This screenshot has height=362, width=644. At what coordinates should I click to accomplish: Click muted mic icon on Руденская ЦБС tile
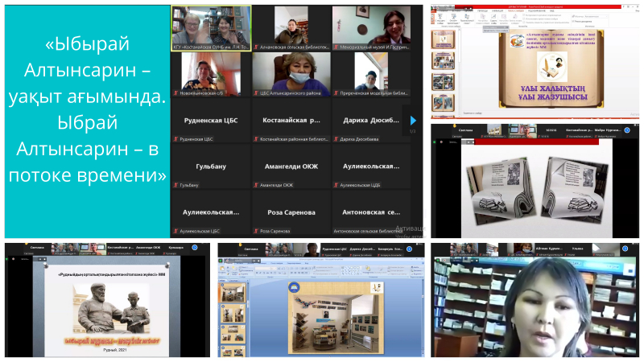pyautogui.click(x=176, y=139)
